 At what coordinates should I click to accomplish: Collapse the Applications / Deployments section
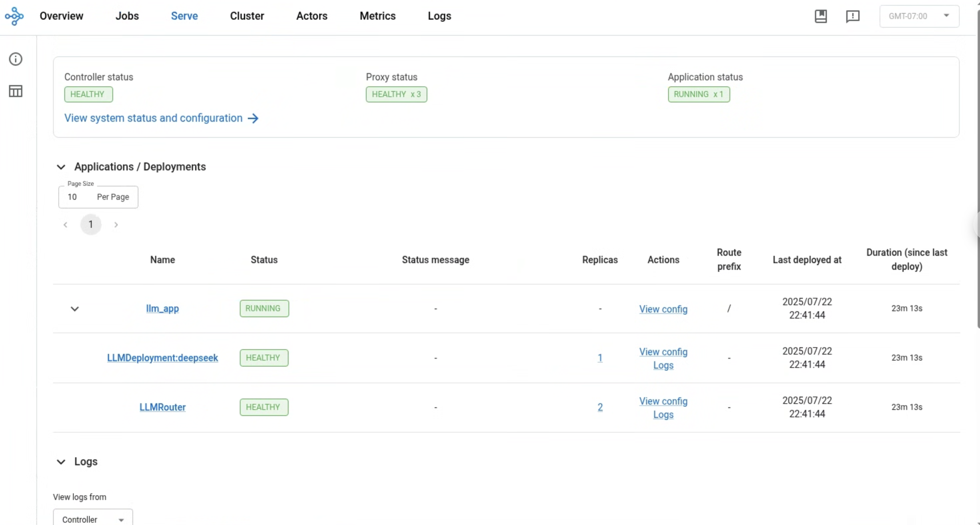click(61, 167)
